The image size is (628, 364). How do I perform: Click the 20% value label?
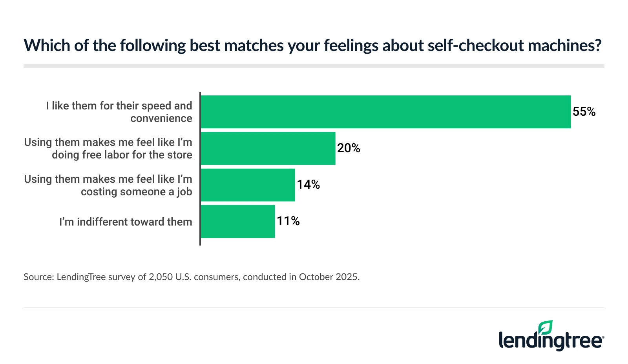tap(349, 148)
